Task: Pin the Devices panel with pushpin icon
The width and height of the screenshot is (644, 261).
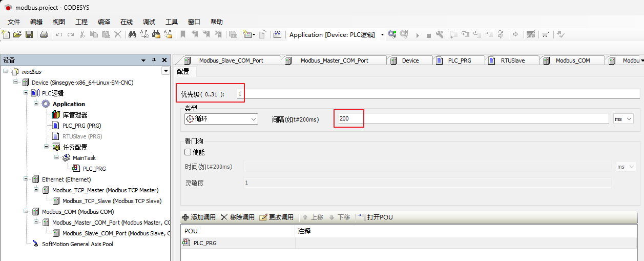Action: pos(154,60)
